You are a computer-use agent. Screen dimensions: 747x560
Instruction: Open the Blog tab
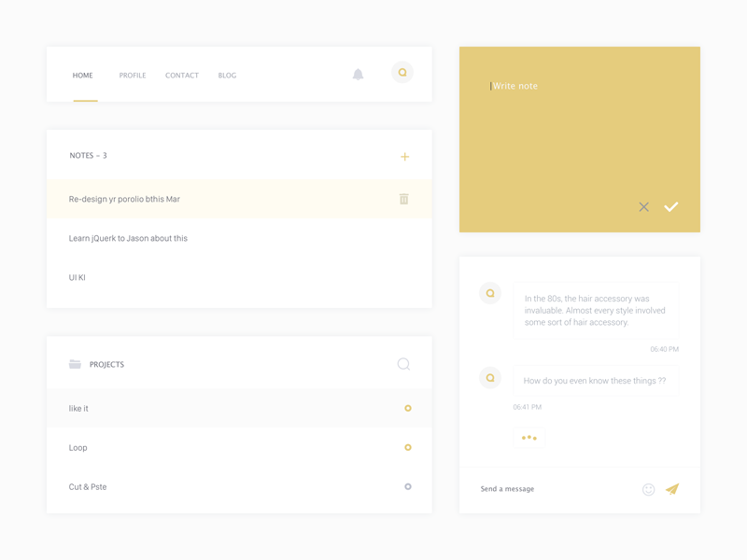[226, 75]
